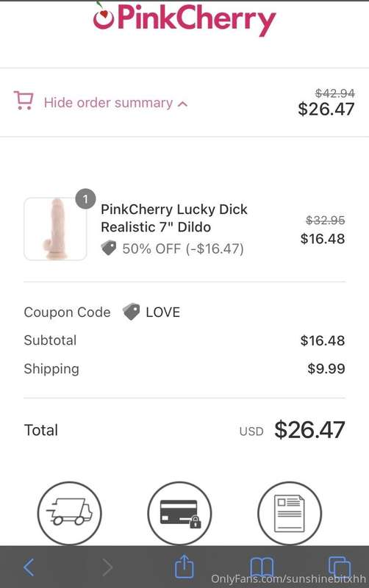
Task: Click the $26.47 order total at top
Action: coord(326,109)
